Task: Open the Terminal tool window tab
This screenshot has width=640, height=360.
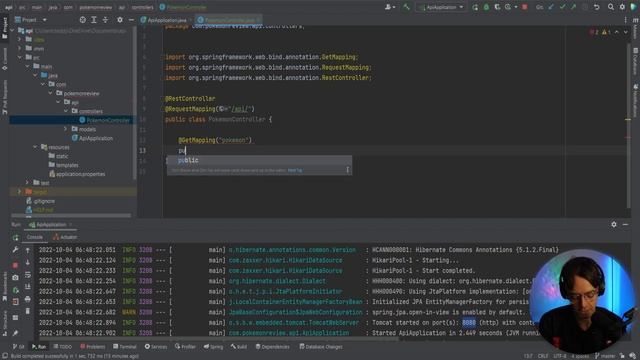Action: tap(125, 347)
